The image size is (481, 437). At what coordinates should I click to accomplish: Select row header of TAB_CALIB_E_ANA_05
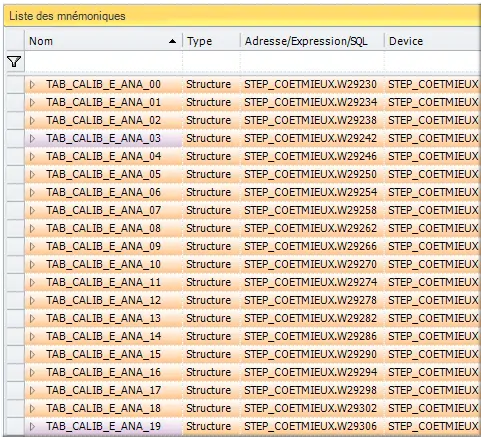(x=15, y=174)
